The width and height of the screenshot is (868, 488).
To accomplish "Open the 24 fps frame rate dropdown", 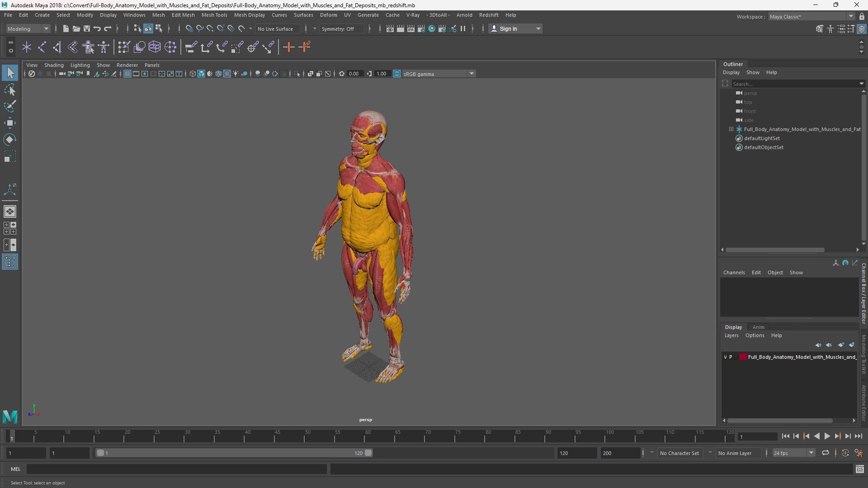I will pos(793,453).
